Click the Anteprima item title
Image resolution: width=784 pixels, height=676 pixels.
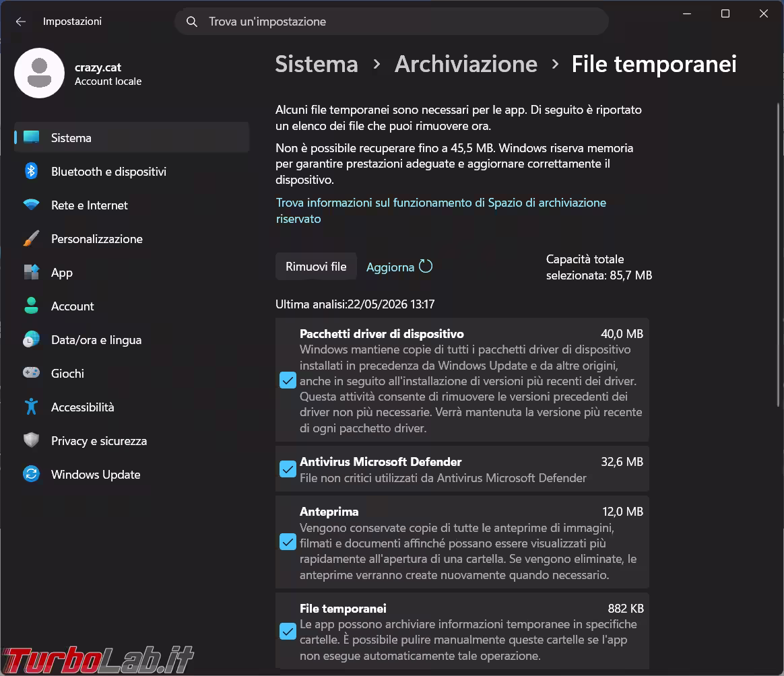329,512
